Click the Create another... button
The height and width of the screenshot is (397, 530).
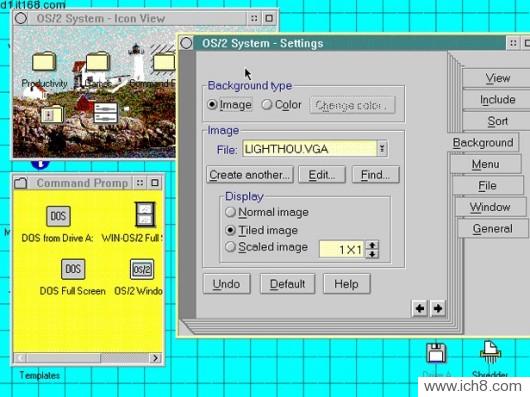click(x=250, y=175)
